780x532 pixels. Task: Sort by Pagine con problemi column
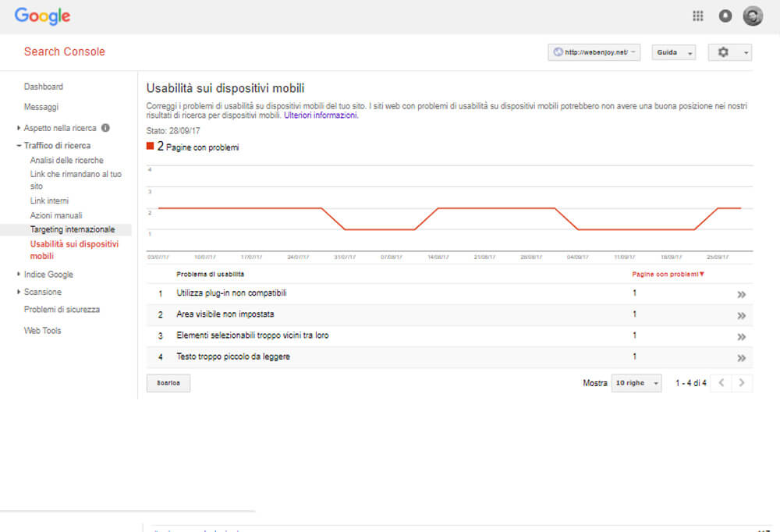pyautogui.click(x=668, y=275)
